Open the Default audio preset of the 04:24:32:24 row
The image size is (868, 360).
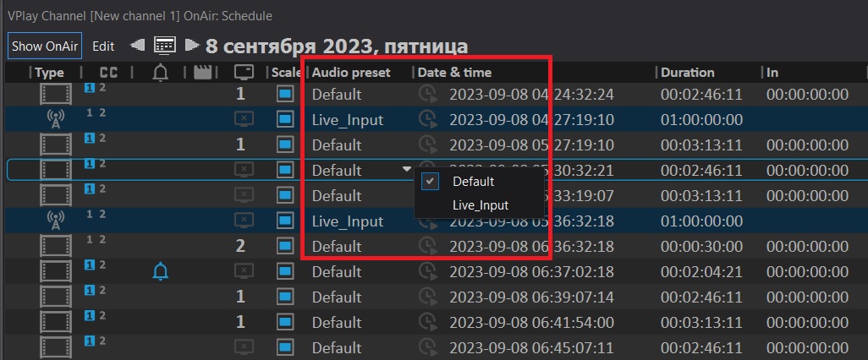click(x=337, y=95)
